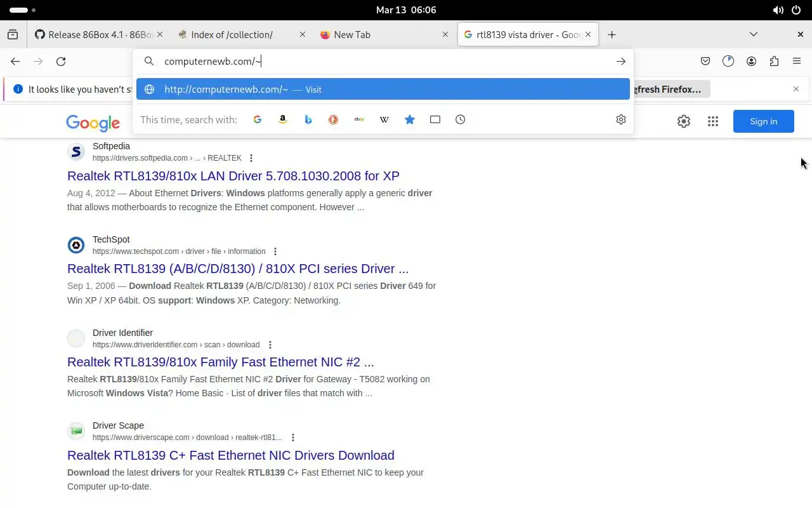The height and width of the screenshot is (508, 812).
Task: Search in Bookmarks star icon
Action: tap(410, 119)
